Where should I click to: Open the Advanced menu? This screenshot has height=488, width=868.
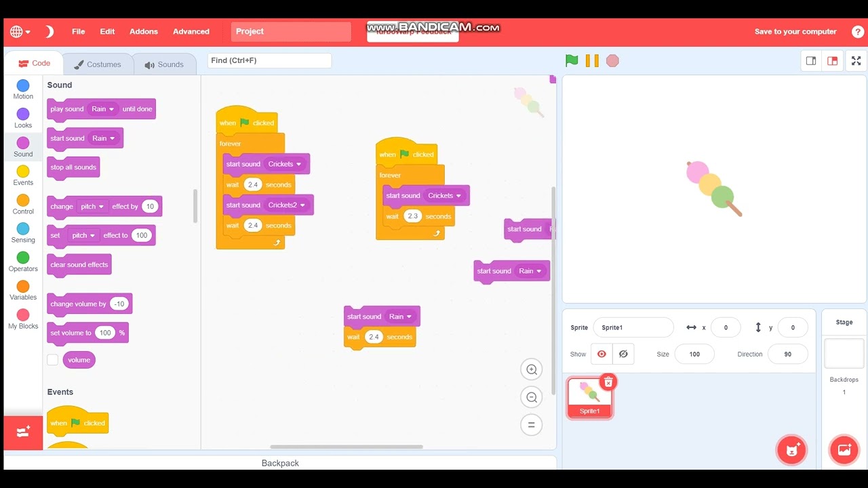191,31
